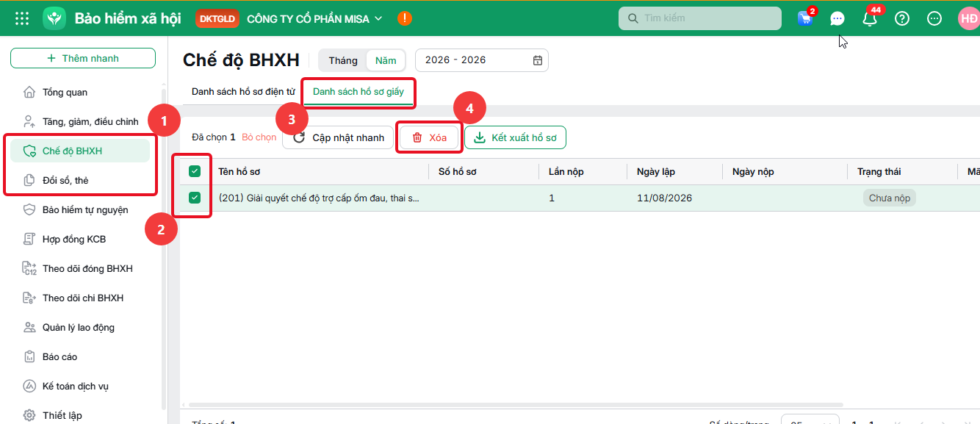Open notifications bell with 44 badge
This screenshot has height=424, width=980.
point(871,18)
